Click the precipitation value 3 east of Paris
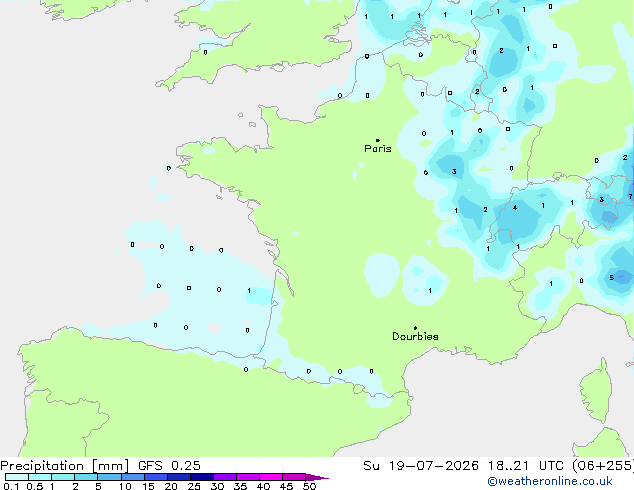The image size is (634, 490). click(x=454, y=172)
